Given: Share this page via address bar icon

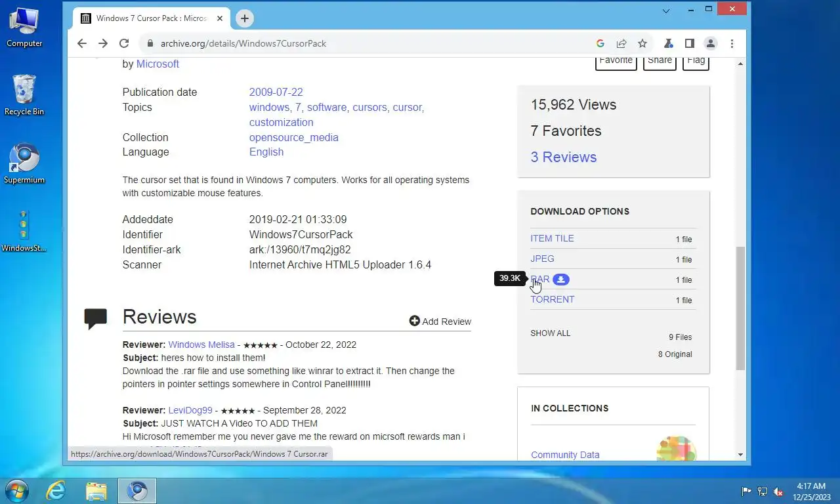Looking at the screenshot, I should (621, 43).
